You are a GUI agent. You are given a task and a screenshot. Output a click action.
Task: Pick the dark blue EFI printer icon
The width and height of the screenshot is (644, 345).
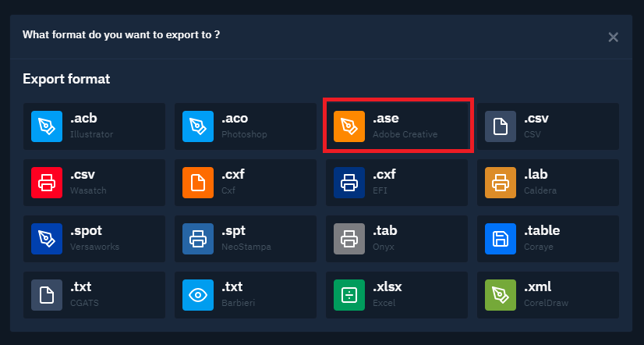pos(349,183)
